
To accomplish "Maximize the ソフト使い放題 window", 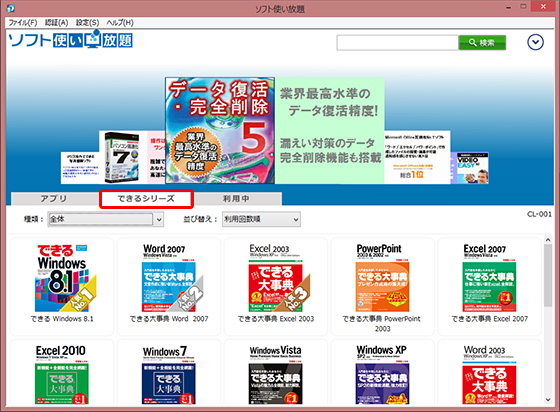I will [524, 7].
